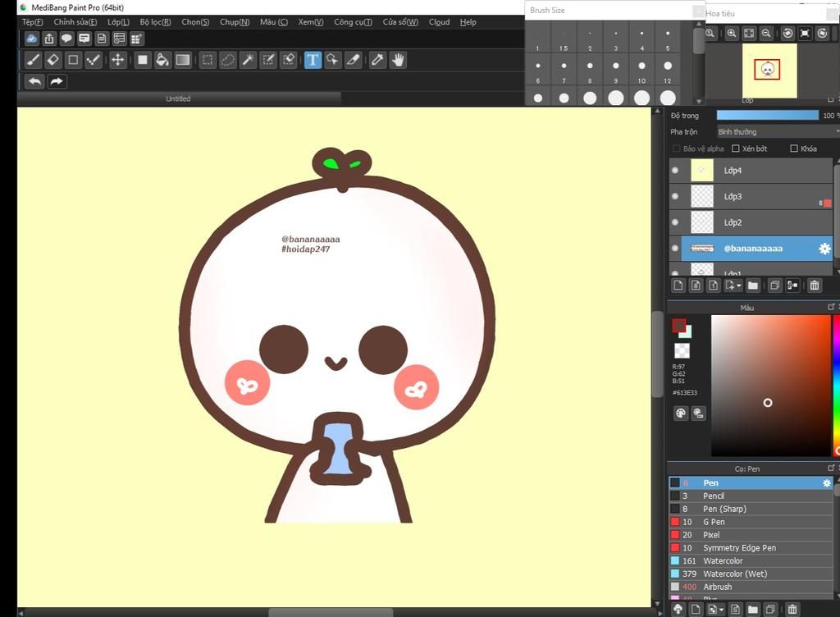
Task: Pick a color in the saturation square
Action: tap(770, 385)
